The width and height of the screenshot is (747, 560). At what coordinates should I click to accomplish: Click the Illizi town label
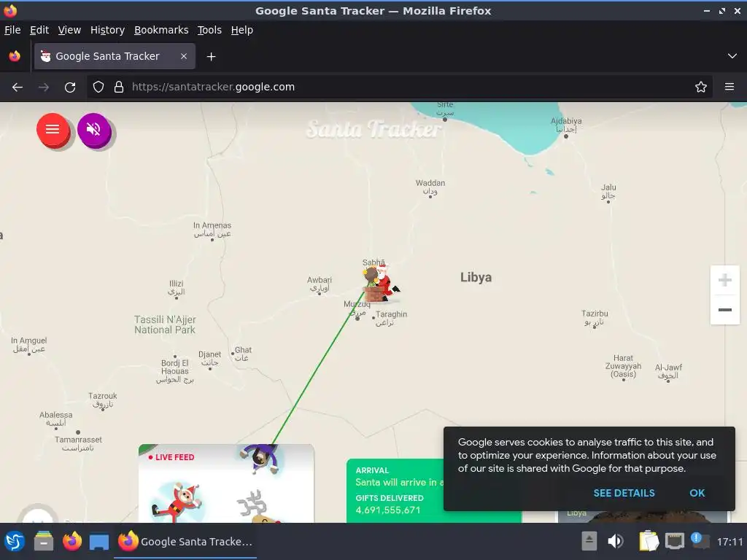[177, 287]
